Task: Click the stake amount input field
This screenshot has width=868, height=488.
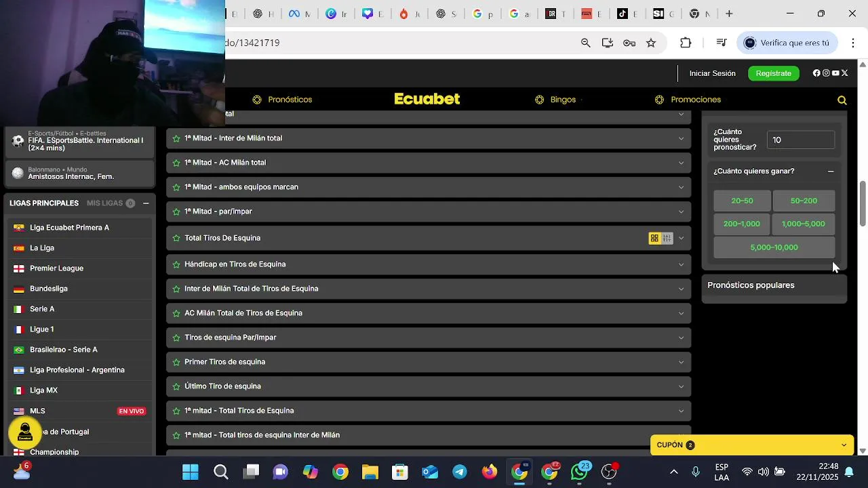Action: pyautogui.click(x=801, y=140)
